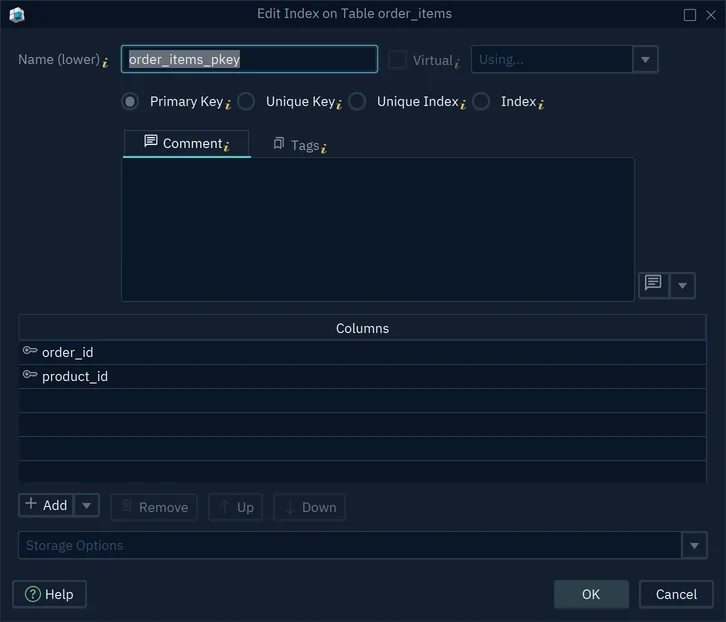The width and height of the screenshot is (726, 622).
Task: Click info icon on Tags tab
Action: tap(324, 148)
